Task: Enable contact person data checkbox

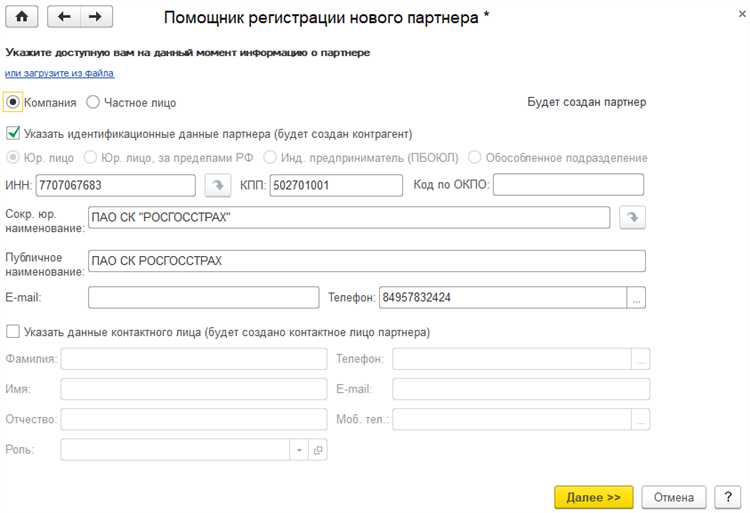Action: 13,332
